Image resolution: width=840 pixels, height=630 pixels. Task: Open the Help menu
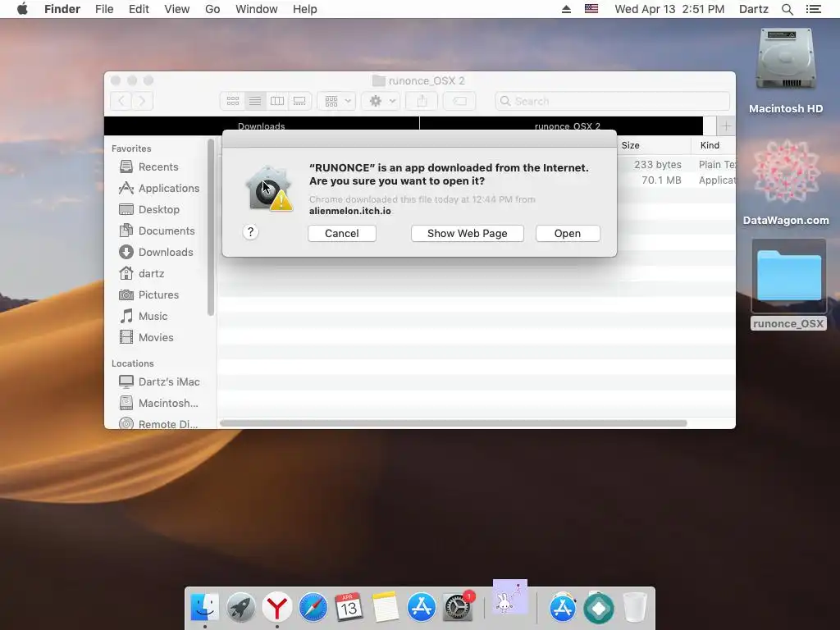[305, 9]
